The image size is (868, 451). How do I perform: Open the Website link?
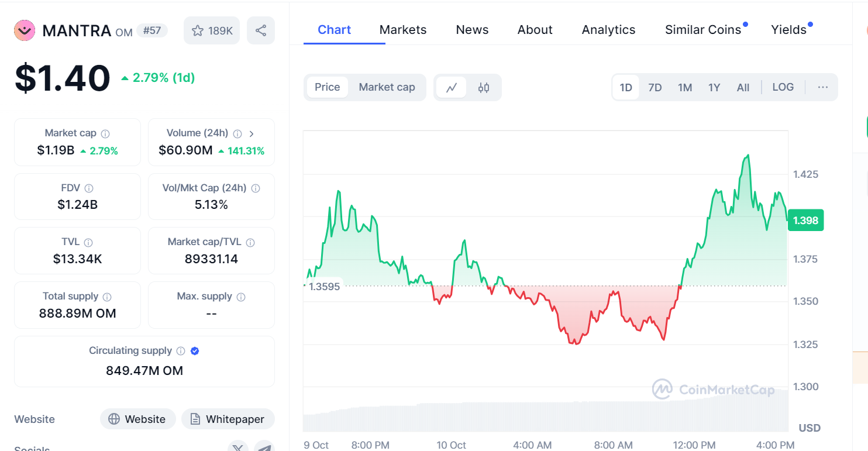137,419
